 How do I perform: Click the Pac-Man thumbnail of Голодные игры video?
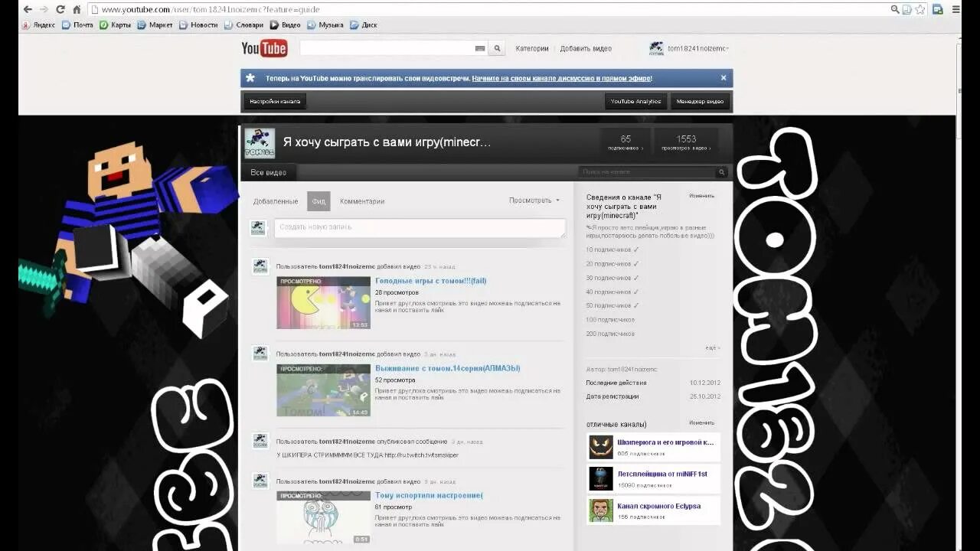pyautogui.click(x=323, y=302)
